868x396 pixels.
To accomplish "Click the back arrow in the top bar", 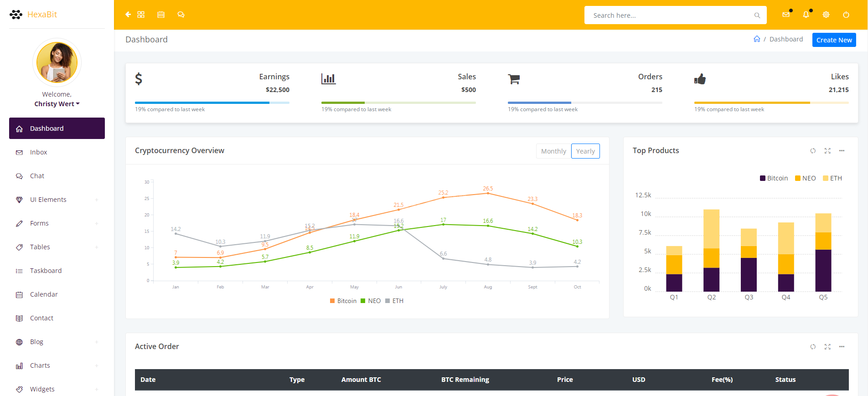I will click(x=128, y=15).
